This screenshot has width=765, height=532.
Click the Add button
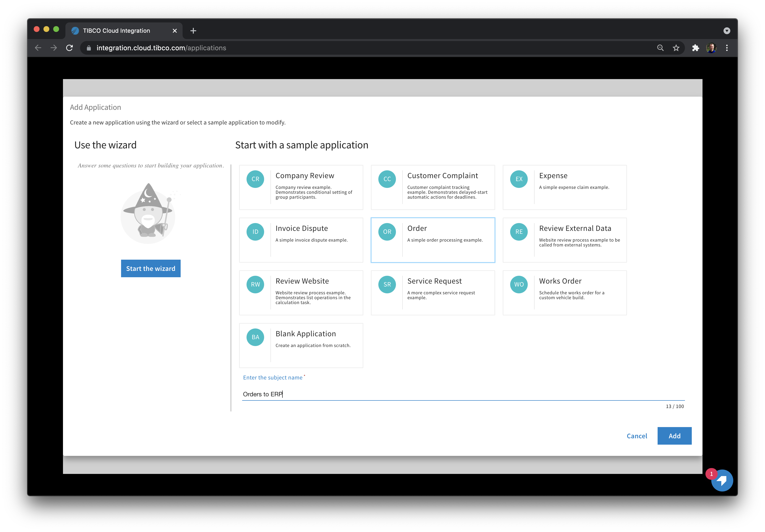(674, 435)
